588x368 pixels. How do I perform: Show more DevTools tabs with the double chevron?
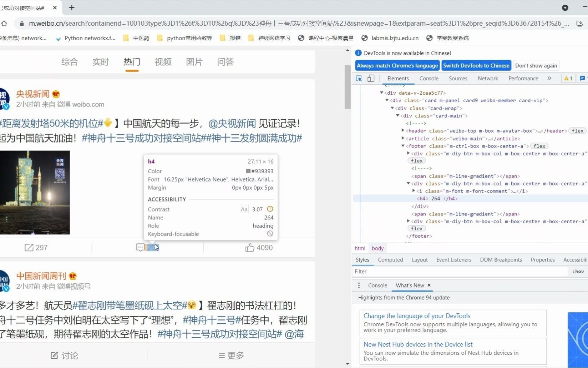pos(549,78)
